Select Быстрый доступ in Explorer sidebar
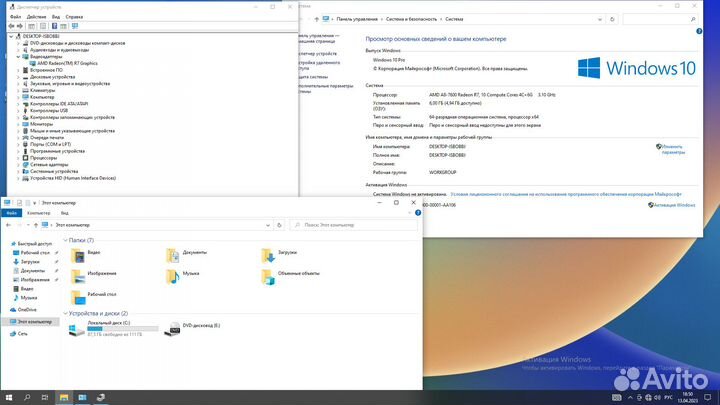Image resolution: width=720 pixels, height=405 pixels. tap(34, 244)
